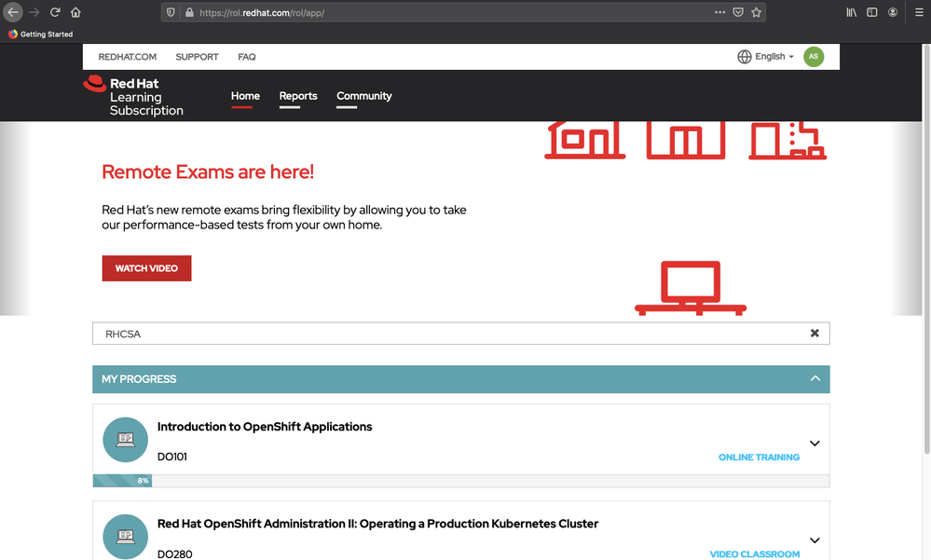931x560 pixels.
Task: Click the RHCSA search input field
Action: click(x=447, y=334)
